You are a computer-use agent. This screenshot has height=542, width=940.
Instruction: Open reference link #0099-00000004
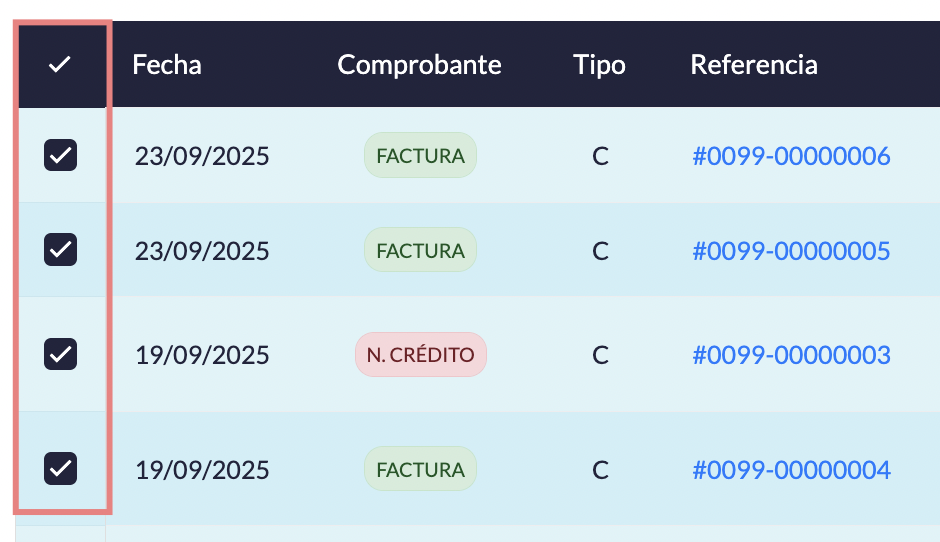pos(791,469)
